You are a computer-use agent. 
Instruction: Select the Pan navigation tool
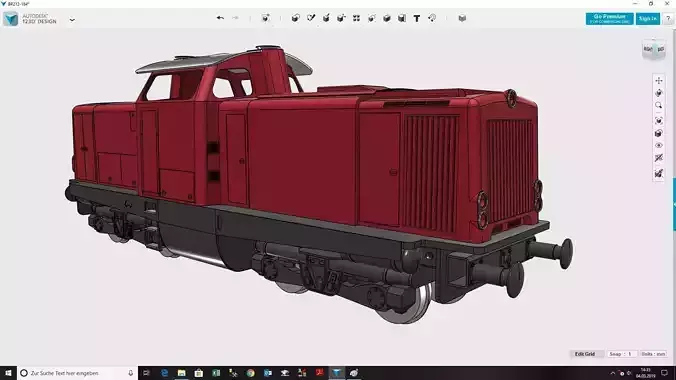[x=659, y=80]
